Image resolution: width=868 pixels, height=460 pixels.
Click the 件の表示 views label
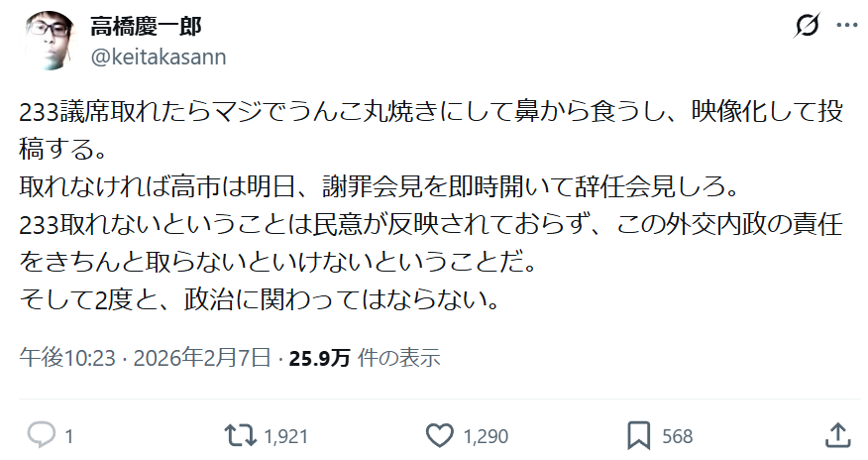click(x=397, y=357)
